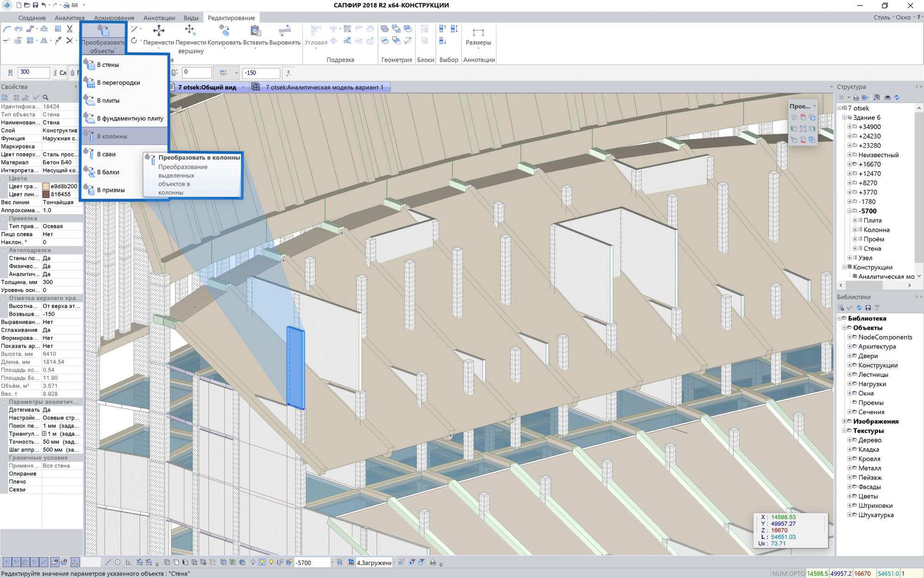Click the Копировать copy objects icon
924x578 pixels.
[x=224, y=31]
